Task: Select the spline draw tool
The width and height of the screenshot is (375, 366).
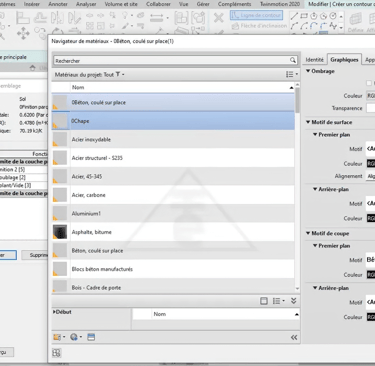Action: point(333,26)
